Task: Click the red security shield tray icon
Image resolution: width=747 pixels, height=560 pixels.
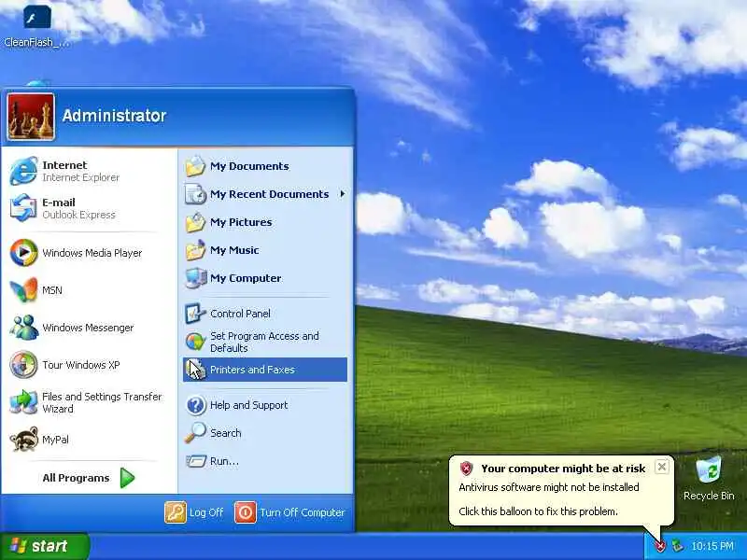Action: (x=660, y=546)
